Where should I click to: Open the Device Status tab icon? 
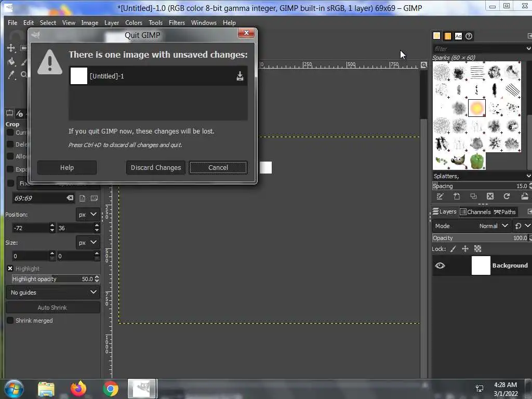pyautogui.click(x=20, y=113)
